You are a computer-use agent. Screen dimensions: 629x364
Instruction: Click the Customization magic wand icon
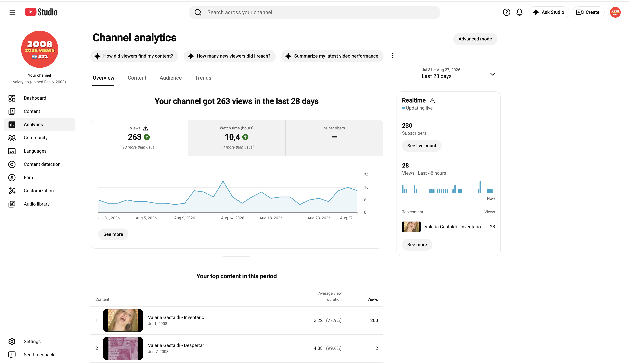coord(12,191)
